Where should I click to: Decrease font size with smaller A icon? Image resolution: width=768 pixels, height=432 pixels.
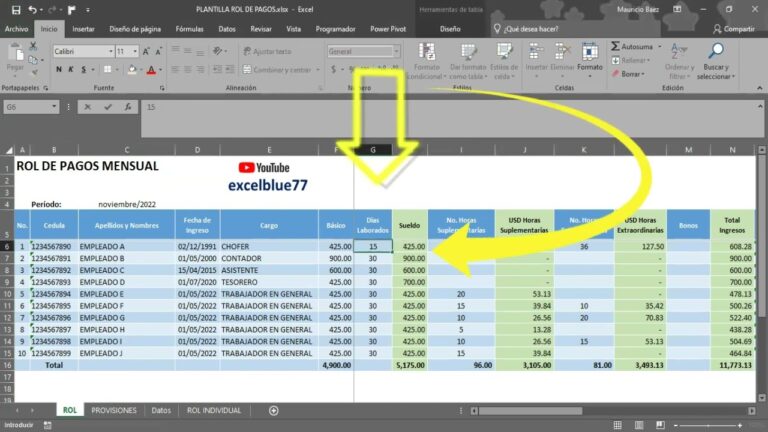158,51
